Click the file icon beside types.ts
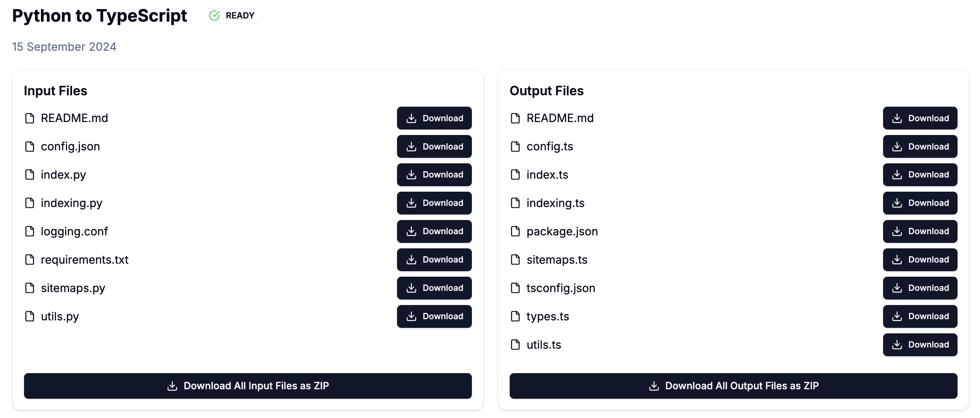980x418 pixels. [515, 316]
